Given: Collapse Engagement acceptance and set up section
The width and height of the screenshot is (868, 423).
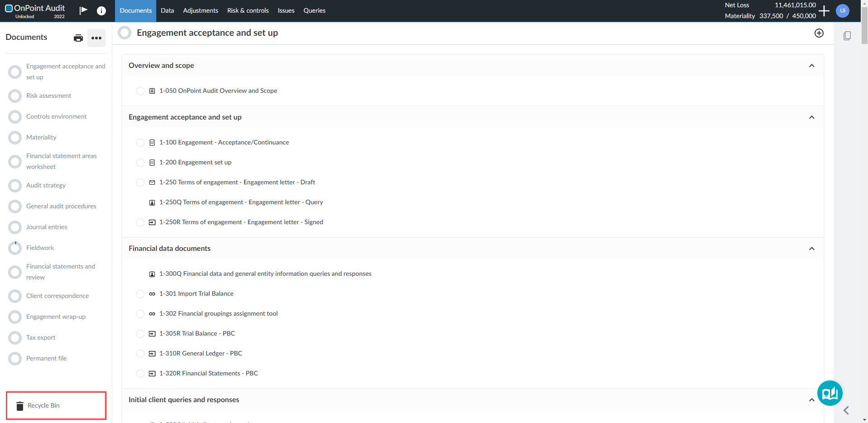Looking at the screenshot, I should [x=811, y=117].
